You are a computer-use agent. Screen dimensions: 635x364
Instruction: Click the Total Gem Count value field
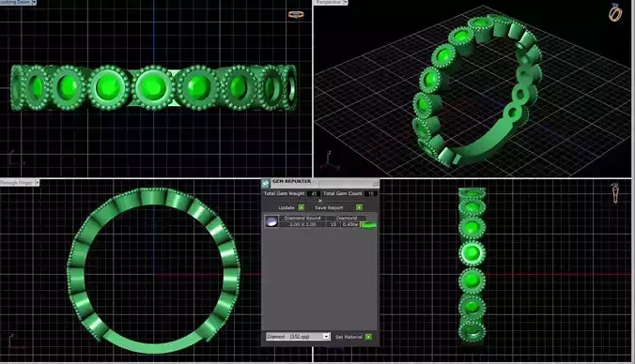pos(370,194)
